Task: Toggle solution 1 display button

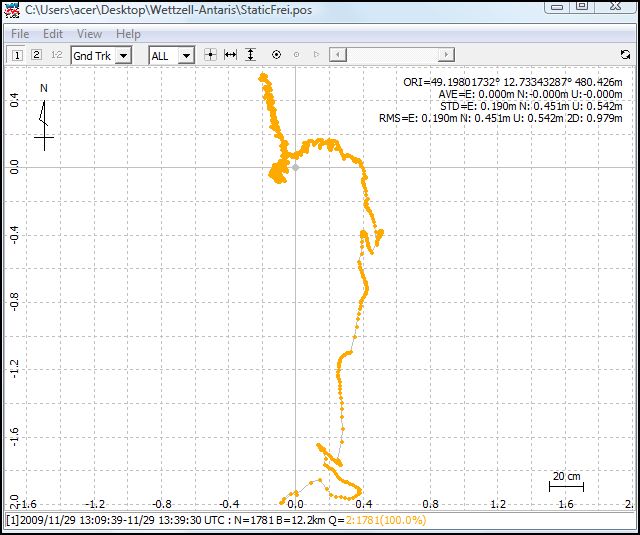Action: (x=17, y=55)
